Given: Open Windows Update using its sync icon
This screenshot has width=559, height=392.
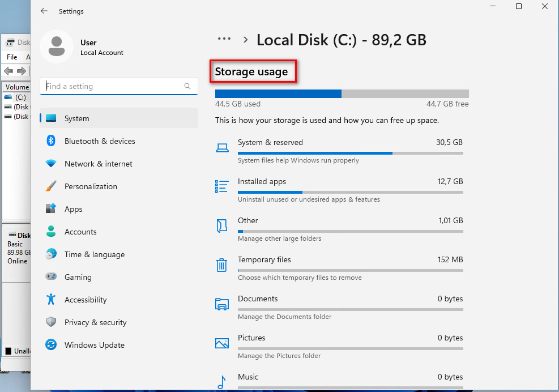Looking at the screenshot, I should pyautogui.click(x=51, y=345).
